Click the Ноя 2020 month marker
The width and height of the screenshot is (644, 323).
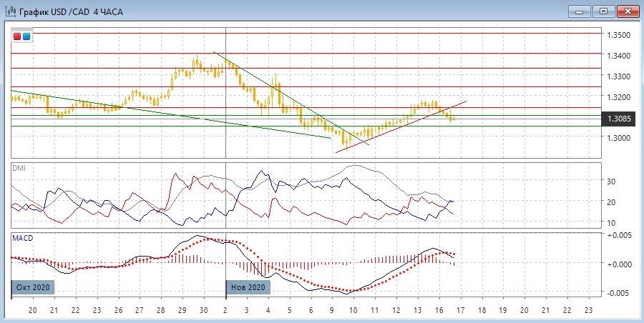click(x=248, y=287)
